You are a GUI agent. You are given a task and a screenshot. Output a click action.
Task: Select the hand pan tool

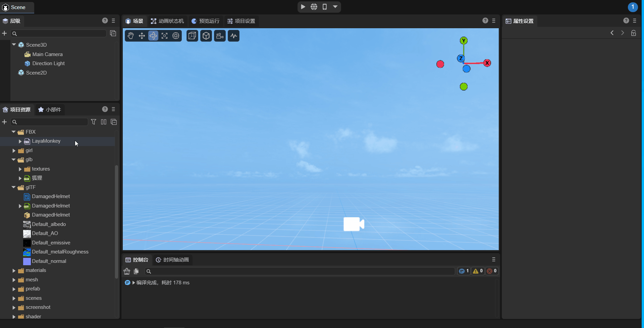tap(130, 36)
